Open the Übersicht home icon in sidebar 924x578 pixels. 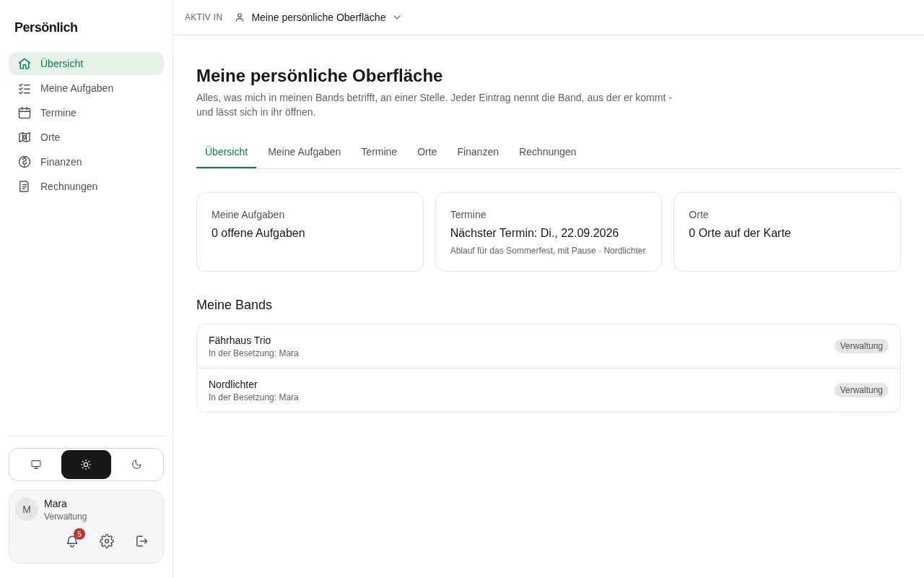pyautogui.click(x=25, y=64)
